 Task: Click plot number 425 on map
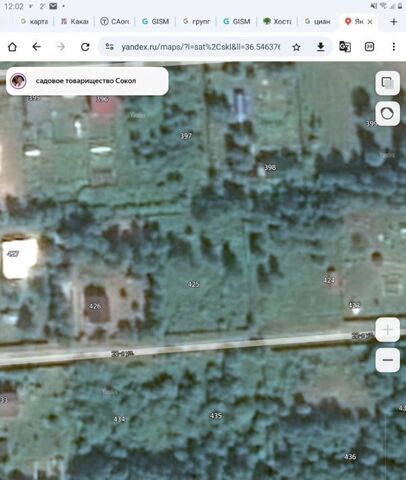coord(194,284)
